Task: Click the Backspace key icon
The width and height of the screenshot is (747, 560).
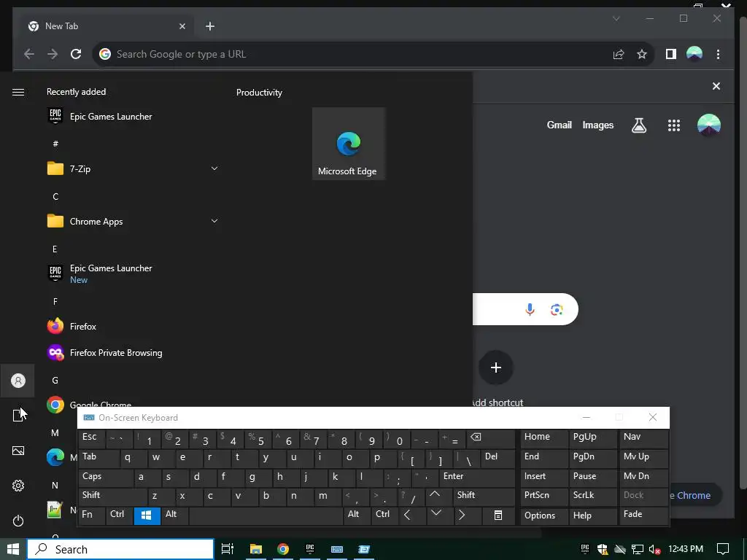Action: click(490, 438)
